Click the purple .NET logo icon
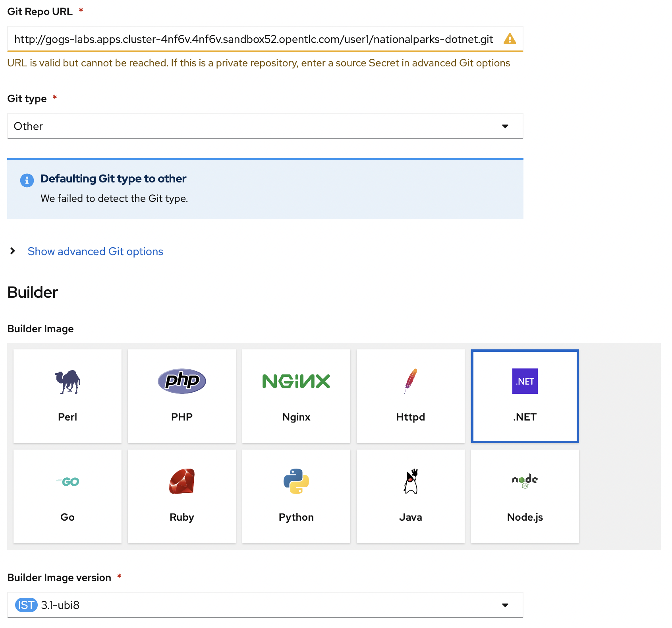 click(x=525, y=381)
